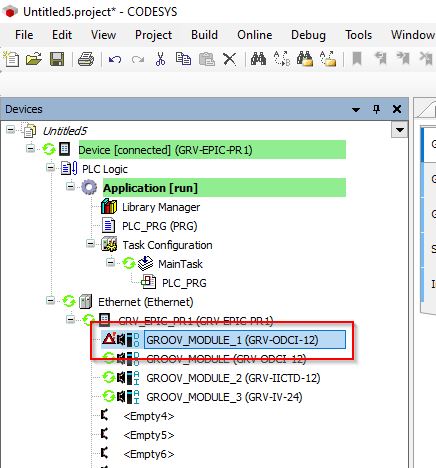Collapse the Ethernet (Ethernet) node

pyautogui.click(x=50, y=301)
